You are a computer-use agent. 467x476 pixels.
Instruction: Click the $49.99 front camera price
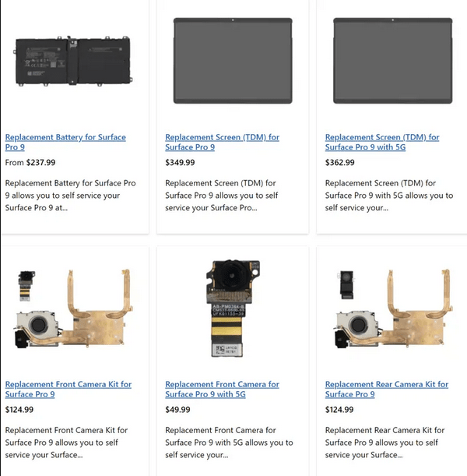pos(177,410)
